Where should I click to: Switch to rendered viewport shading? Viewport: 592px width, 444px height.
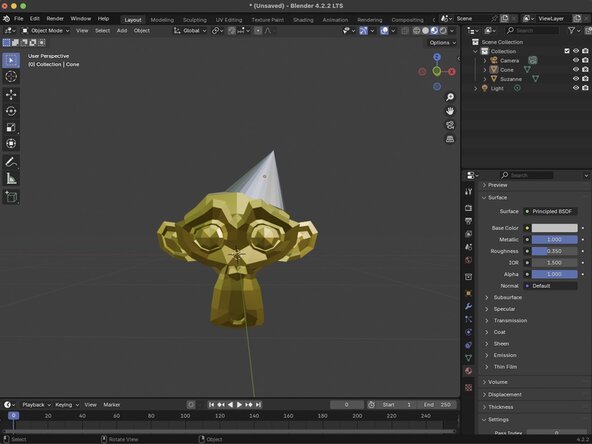tap(442, 31)
